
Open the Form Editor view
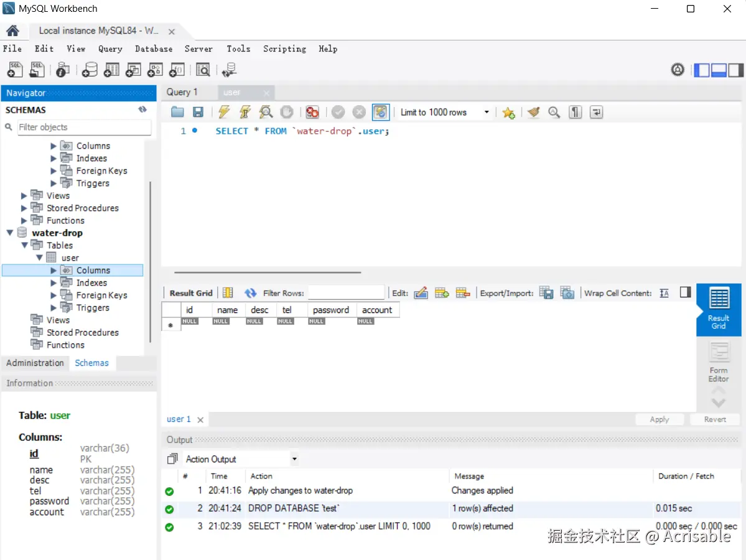pyautogui.click(x=719, y=363)
